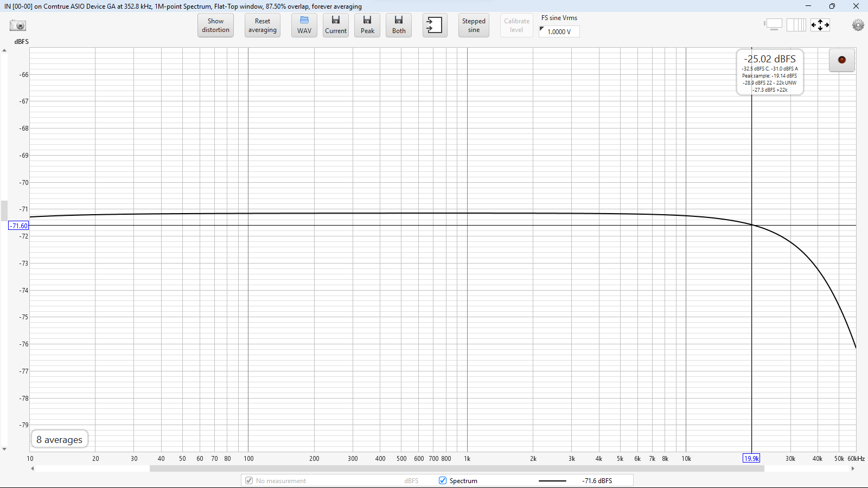Click the horizontal scrollbar right arrow
Screen dimensions: 868x488
853,468
